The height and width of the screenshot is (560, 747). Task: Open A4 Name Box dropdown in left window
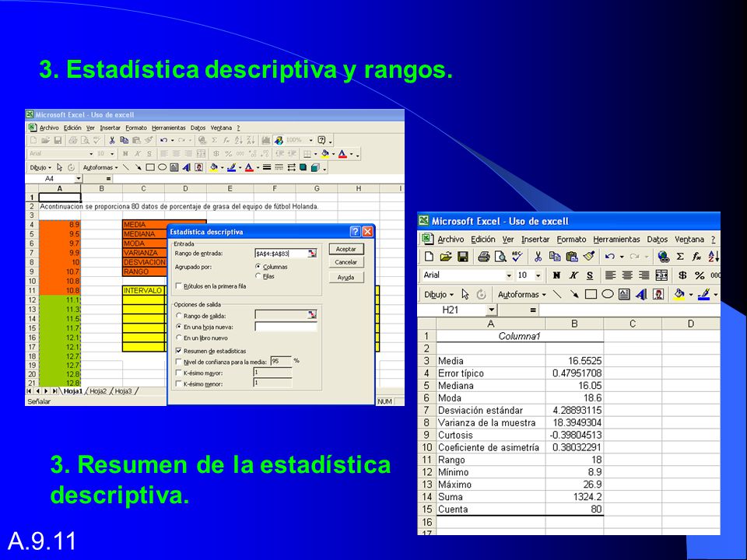click(79, 179)
